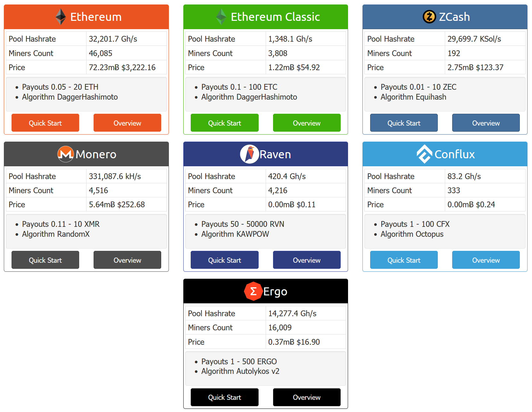Viewport: 532px width, 412px height.
Task: Click Payouts 0.1 - 100 ETC text
Action: 239,87
